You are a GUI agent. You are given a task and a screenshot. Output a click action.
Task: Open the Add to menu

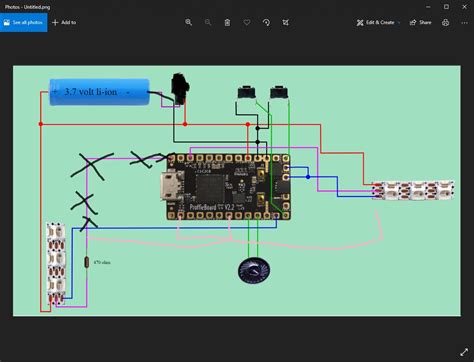[x=64, y=22]
